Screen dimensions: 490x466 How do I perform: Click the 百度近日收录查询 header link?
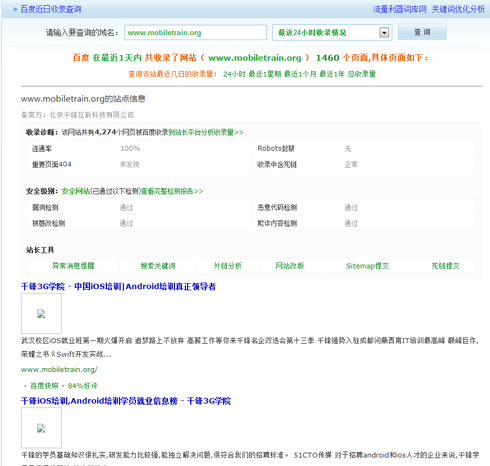[x=51, y=9]
